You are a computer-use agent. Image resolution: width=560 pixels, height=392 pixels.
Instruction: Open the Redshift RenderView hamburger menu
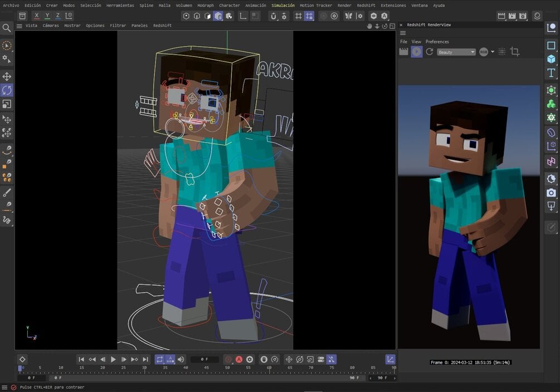coord(403,33)
